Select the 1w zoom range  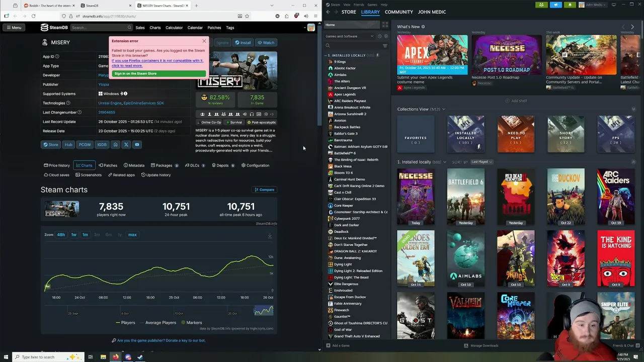pos(73,235)
